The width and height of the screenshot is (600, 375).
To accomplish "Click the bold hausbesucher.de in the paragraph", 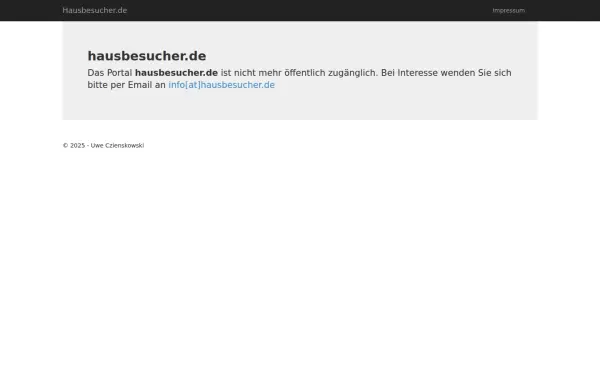I will [x=176, y=73].
